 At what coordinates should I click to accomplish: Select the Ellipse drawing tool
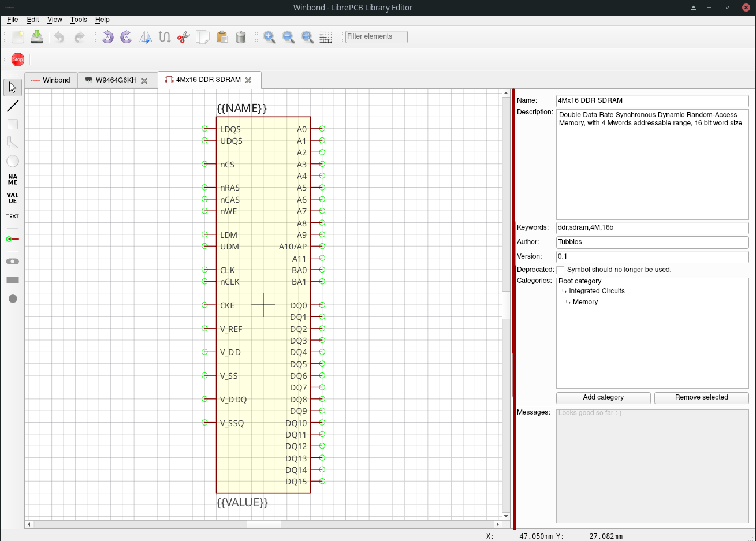[12, 161]
